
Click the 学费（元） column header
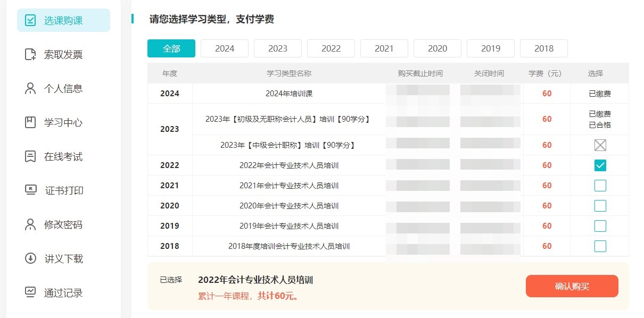pyautogui.click(x=547, y=73)
